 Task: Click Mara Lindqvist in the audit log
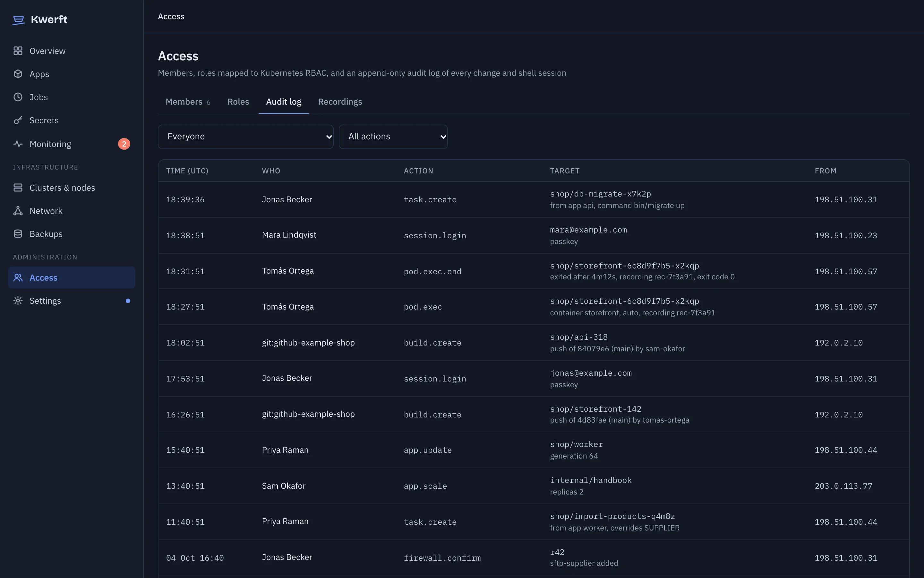[x=289, y=235]
